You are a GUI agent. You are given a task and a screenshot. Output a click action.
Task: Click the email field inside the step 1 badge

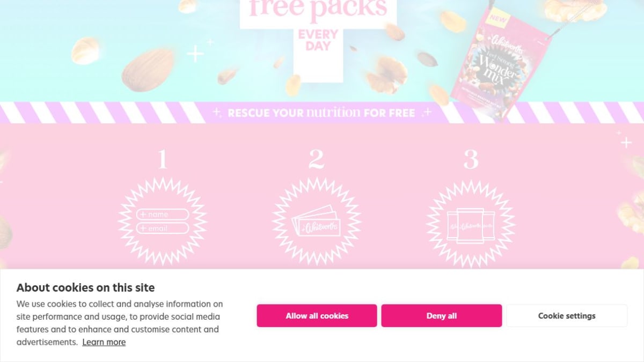(x=162, y=228)
